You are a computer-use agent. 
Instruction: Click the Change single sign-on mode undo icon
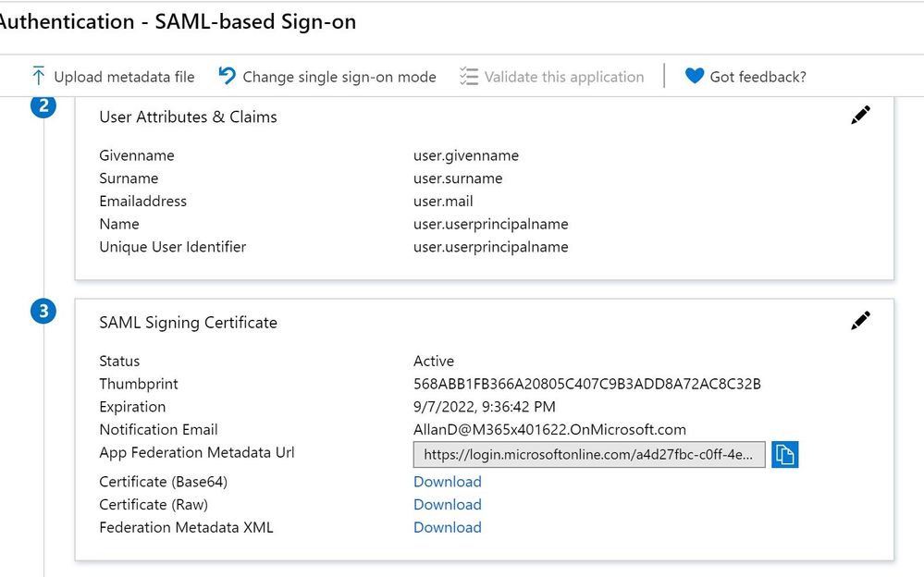tap(227, 76)
